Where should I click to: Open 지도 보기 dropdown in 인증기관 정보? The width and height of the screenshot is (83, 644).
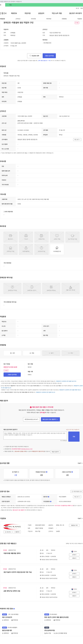(77, 497)
